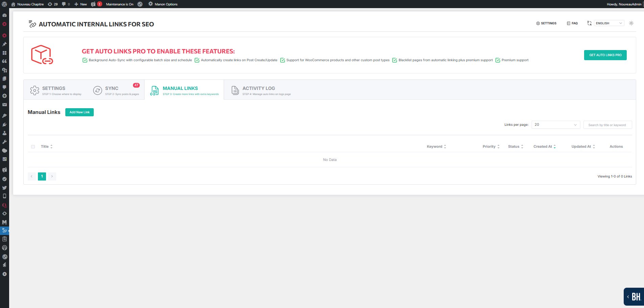Viewport: 644px width, 308px height.
Task: Click the smartphone icon in the sidebar
Action: click(x=5, y=196)
